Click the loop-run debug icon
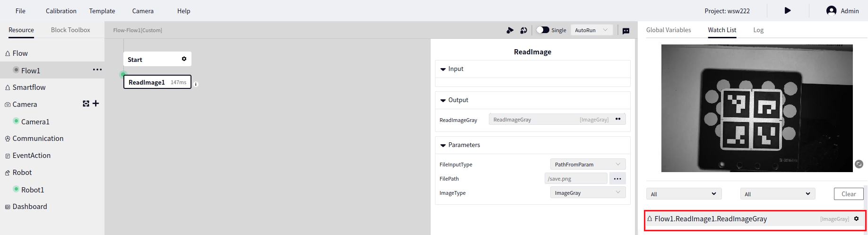This screenshot has width=868, height=235. pyautogui.click(x=523, y=30)
